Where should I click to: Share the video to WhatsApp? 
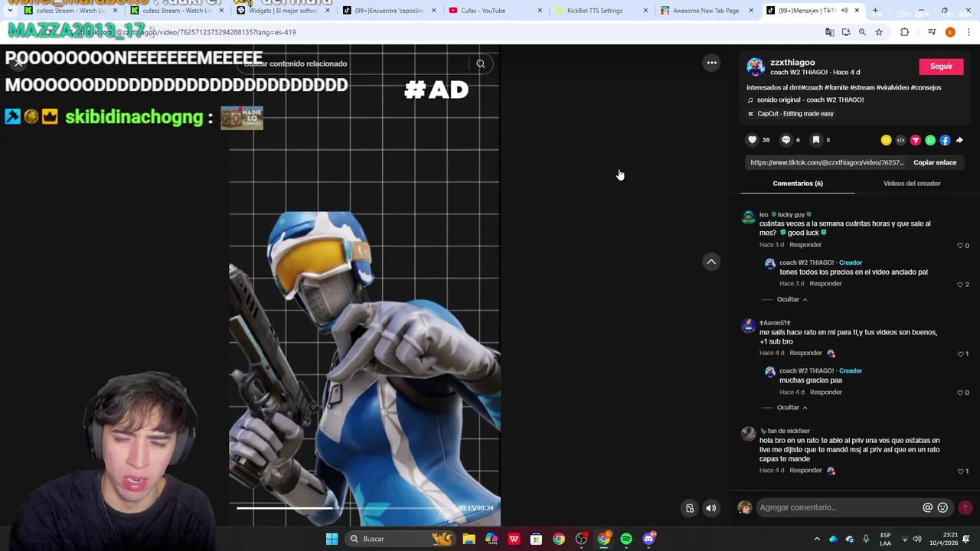pyautogui.click(x=930, y=140)
